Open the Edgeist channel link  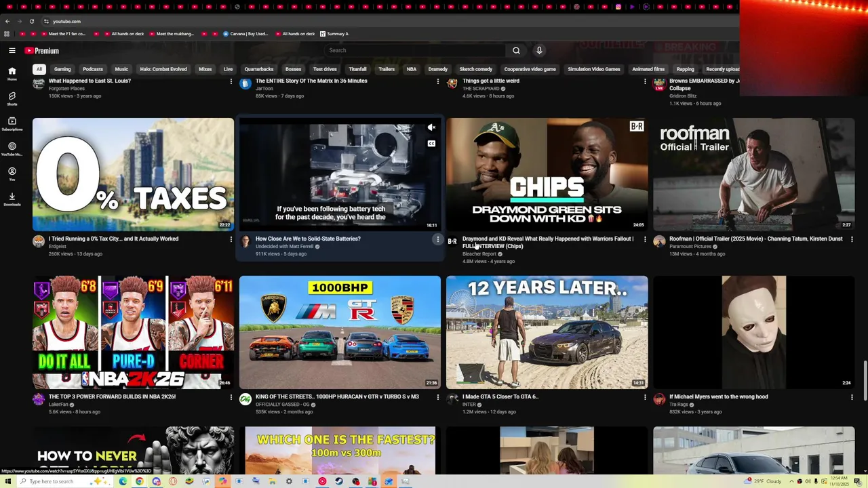coord(58,247)
